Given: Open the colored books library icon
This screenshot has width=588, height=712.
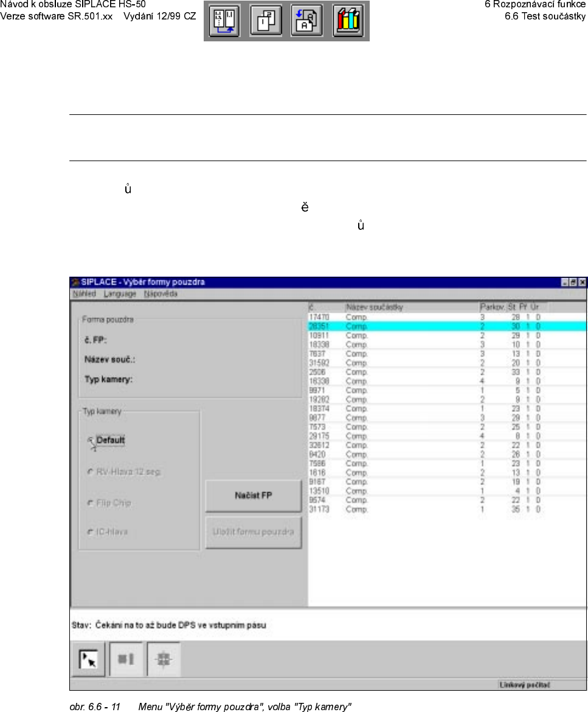Looking at the screenshot, I should point(348,21).
